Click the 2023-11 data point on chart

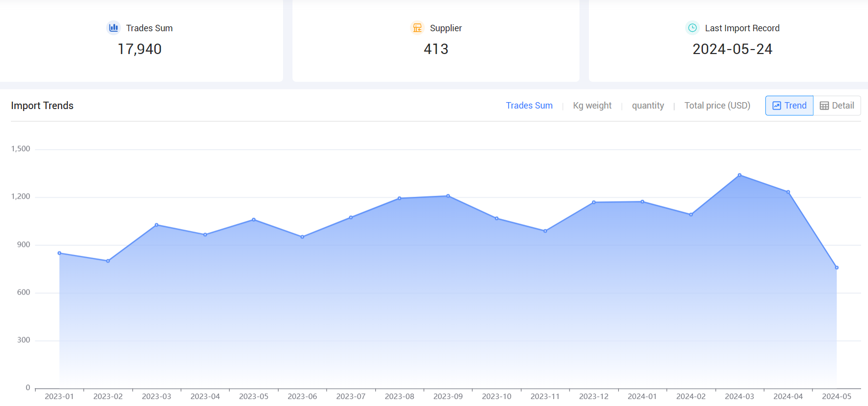point(545,231)
